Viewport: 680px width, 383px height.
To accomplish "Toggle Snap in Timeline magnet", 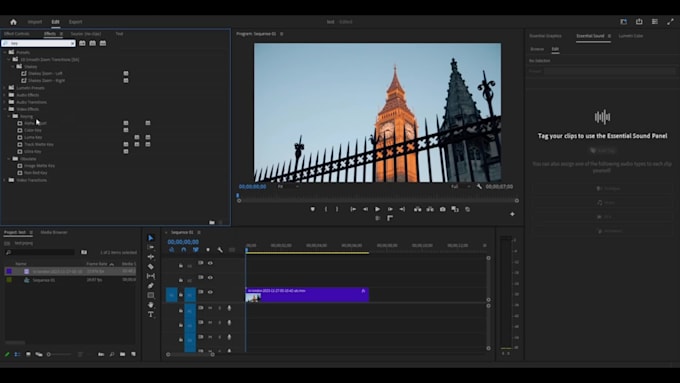I will click(x=183, y=250).
